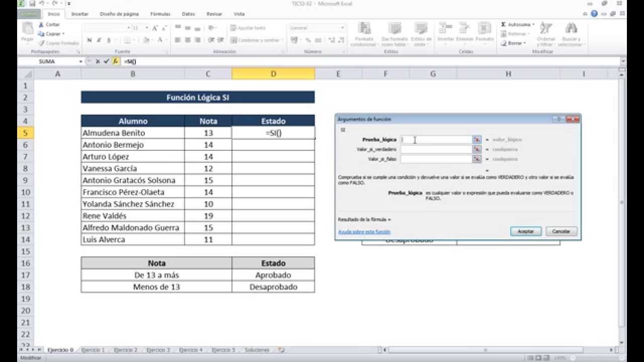Screen dimensions: 644x362
Task: Click increase font size icon
Action: (x=155, y=28)
